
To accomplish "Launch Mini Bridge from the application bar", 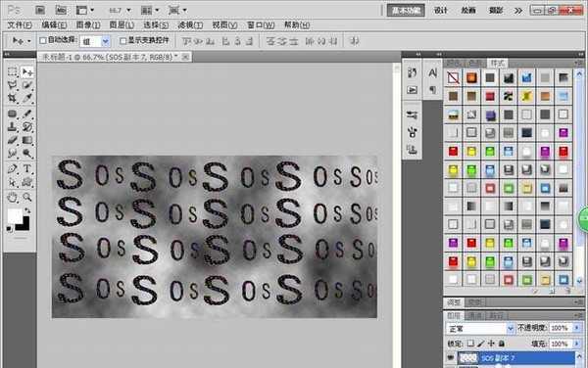I will click(61, 10).
